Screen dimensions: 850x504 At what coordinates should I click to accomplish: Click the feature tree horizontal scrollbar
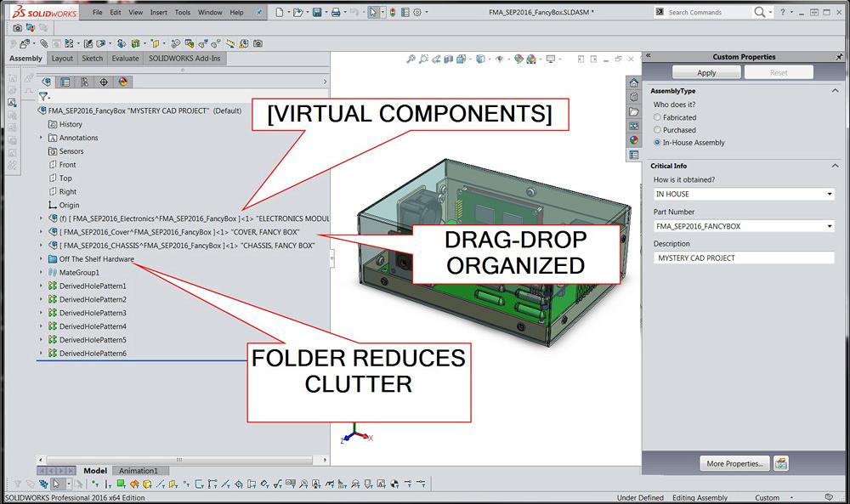[x=179, y=460]
